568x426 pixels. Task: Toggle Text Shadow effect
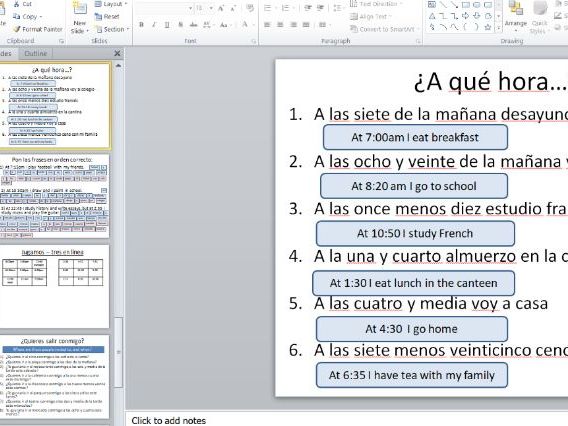[180, 25]
